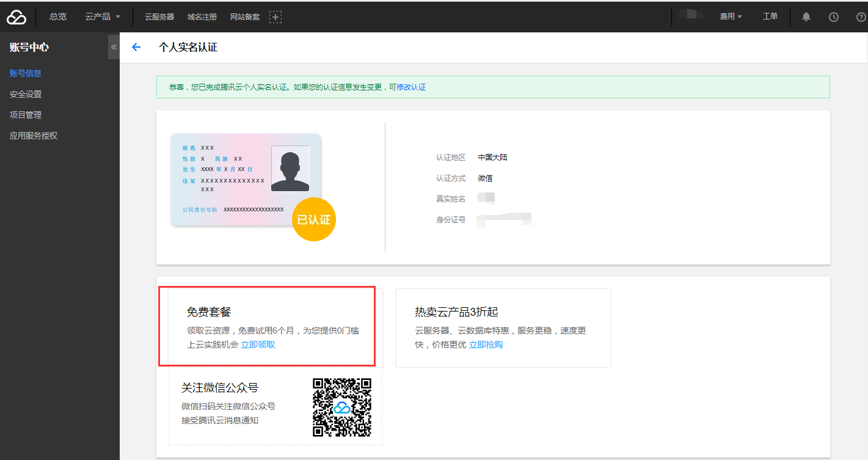Open 网站备案 from the top bar

245,17
